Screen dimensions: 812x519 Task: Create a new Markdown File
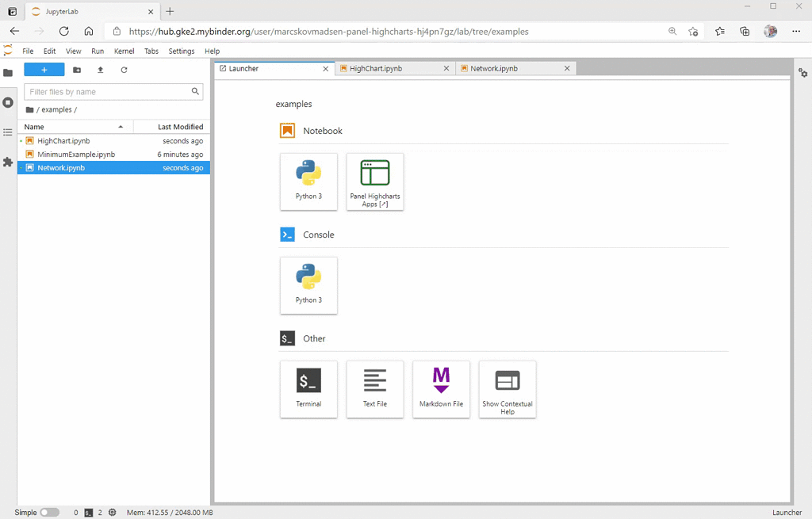[x=441, y=389]
